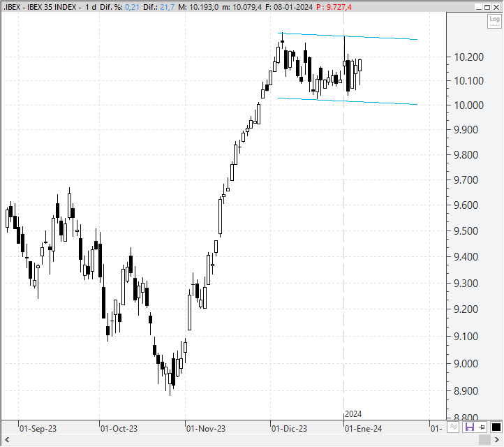Click the 10.100 price axis label
The width and height of the screenshot is (504, 447).
point(468,81)
